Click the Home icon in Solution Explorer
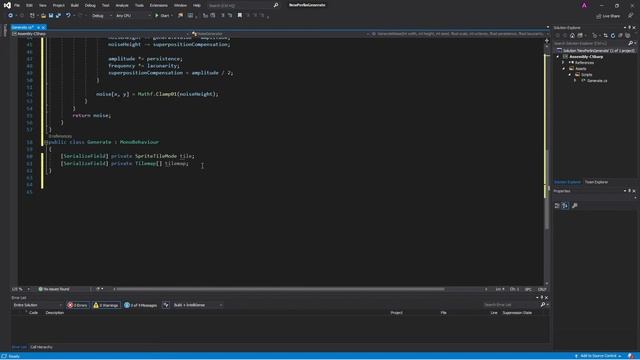 [x=572, y=36]
